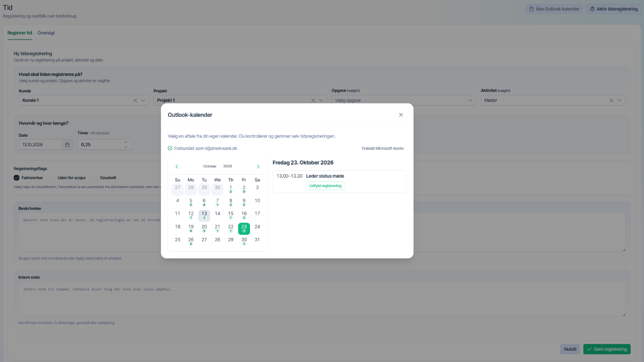Expand the Aktivitet dropdown arrow

[620, 100]
